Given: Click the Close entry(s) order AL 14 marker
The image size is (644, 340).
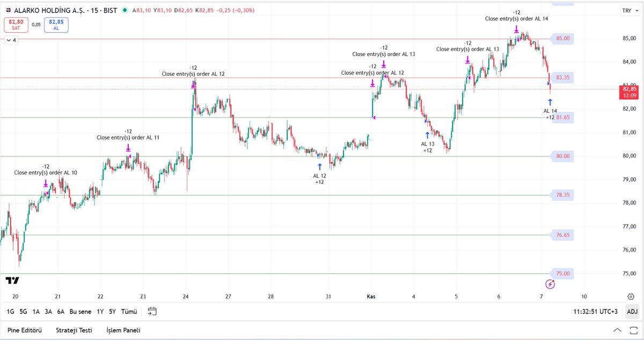Looking at the screenshot, I should [516, 29].
